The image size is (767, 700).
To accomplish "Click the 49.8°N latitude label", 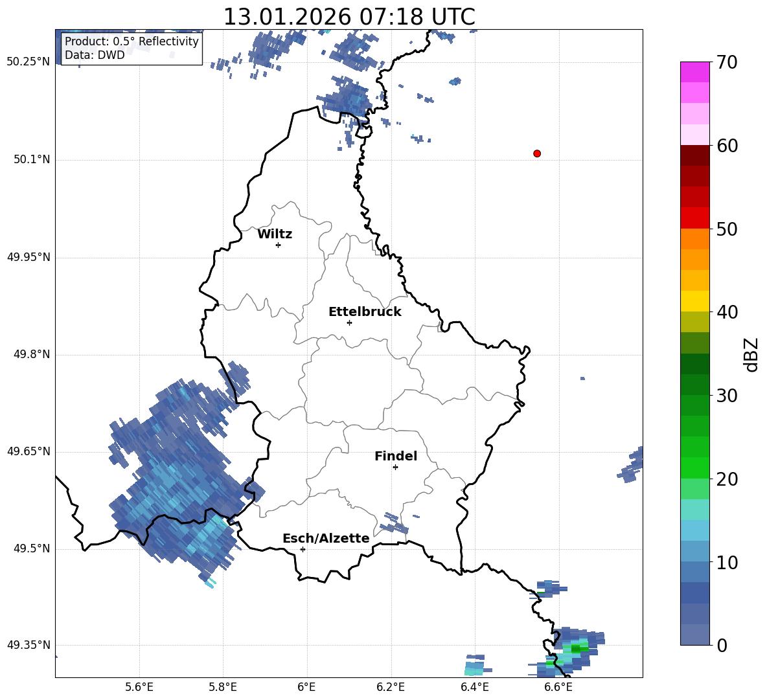I will pos(32,354).
